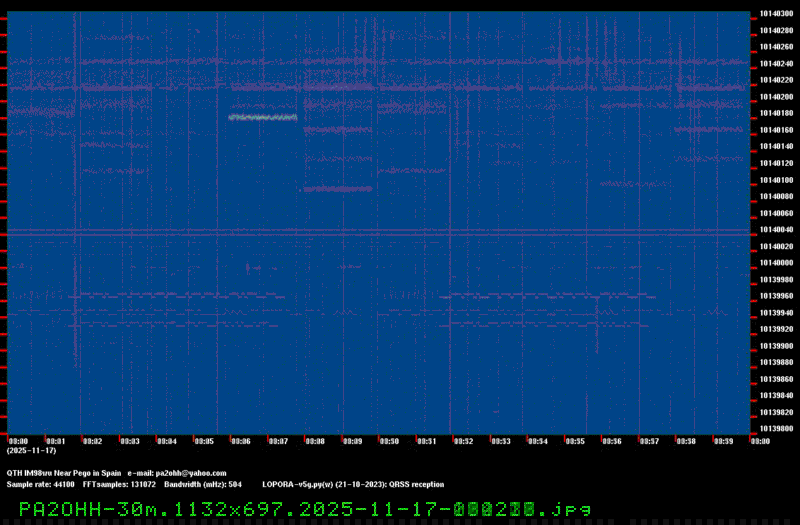Select the 10140200 frequency scale label
Screen dimensions: 800x525
[x=776, y=97]
